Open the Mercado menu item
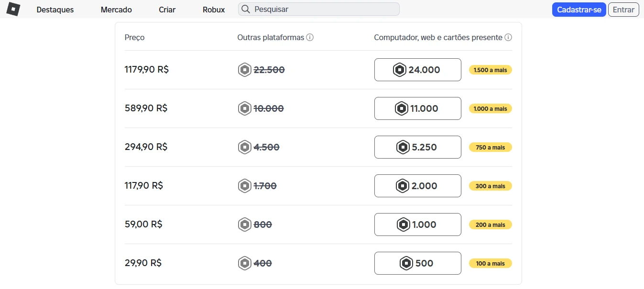644x289 pixels. (116, 9)
